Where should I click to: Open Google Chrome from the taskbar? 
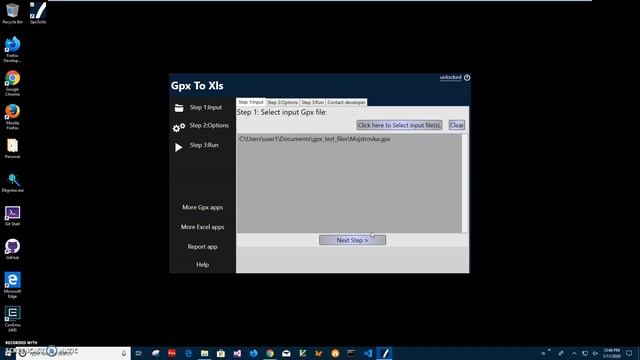coord(270,353)
